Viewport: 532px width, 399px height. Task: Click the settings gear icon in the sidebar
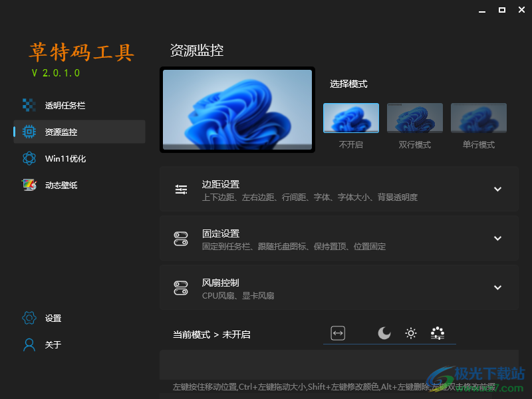(29, 318)
